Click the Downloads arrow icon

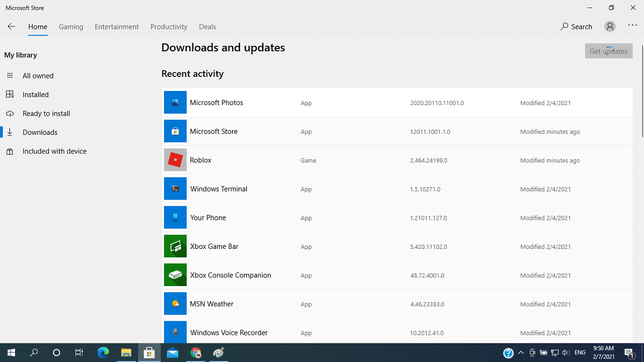point(10,132)
